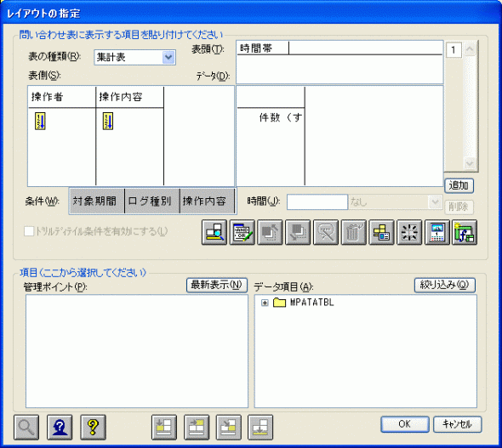Open the AND/OR condition editor icon

[242, 232]
